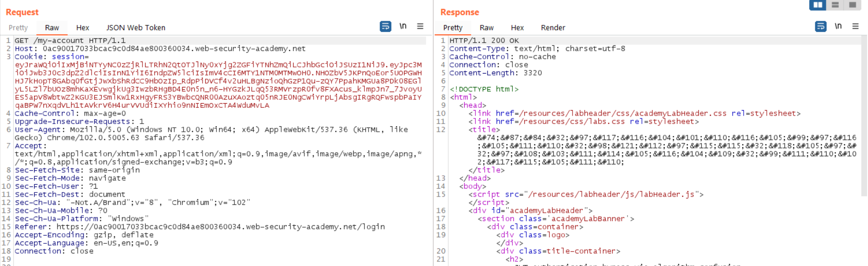Screen dimensions: 868x266
Task: Click 'Content-Length: 3320' header
Action: (x=496, y=73)
